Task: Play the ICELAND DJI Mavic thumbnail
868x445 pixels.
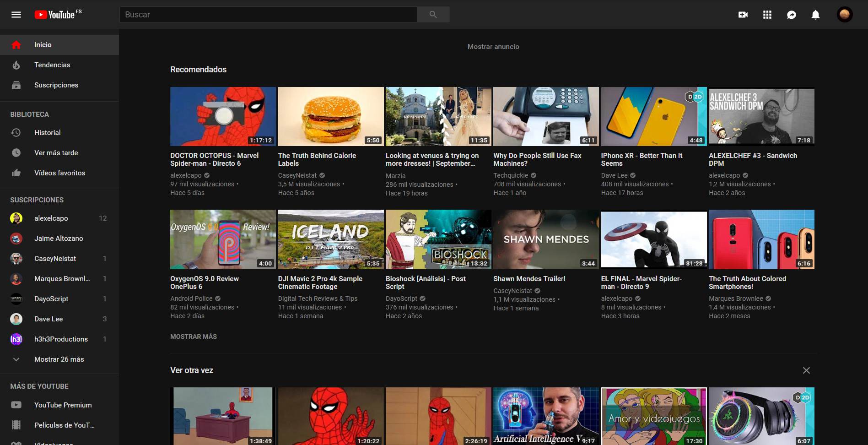Action: 331,239
